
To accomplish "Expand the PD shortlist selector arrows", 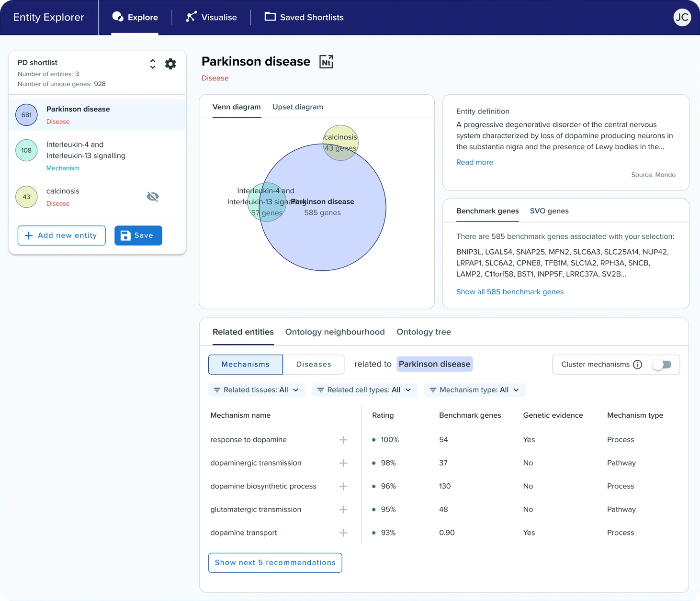I will 153,64.
